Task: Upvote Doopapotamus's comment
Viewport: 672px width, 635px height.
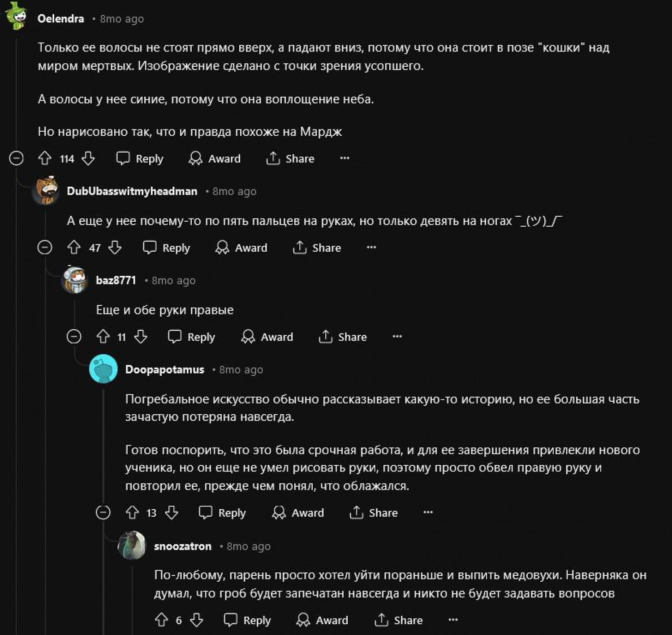Action: coord(132,512)
